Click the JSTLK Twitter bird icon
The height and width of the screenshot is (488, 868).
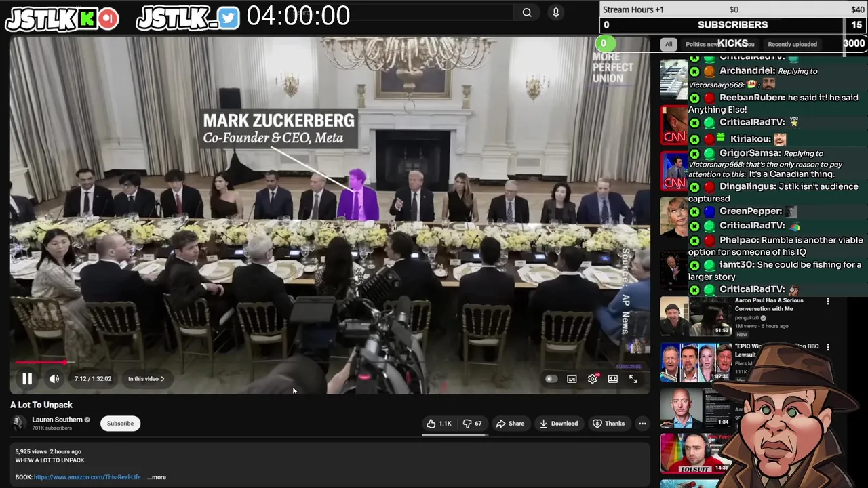point(229,18)
